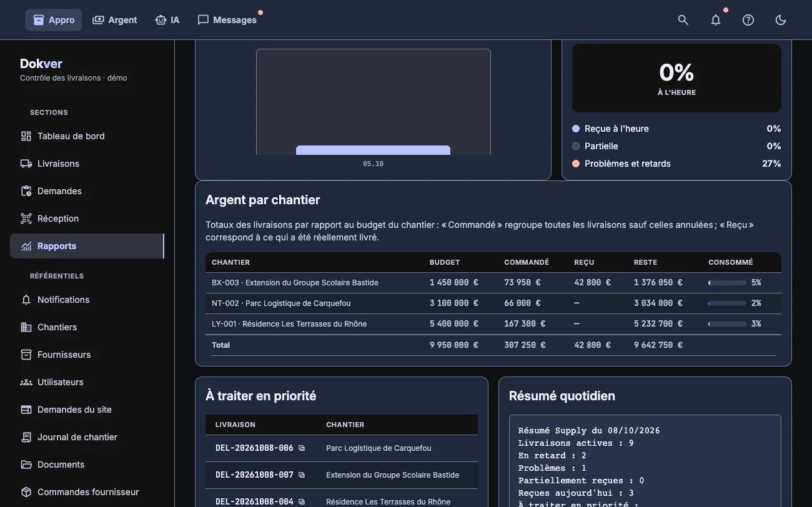Click the Dokver logo
The image size is (812, 507).
tap(41, 64)
